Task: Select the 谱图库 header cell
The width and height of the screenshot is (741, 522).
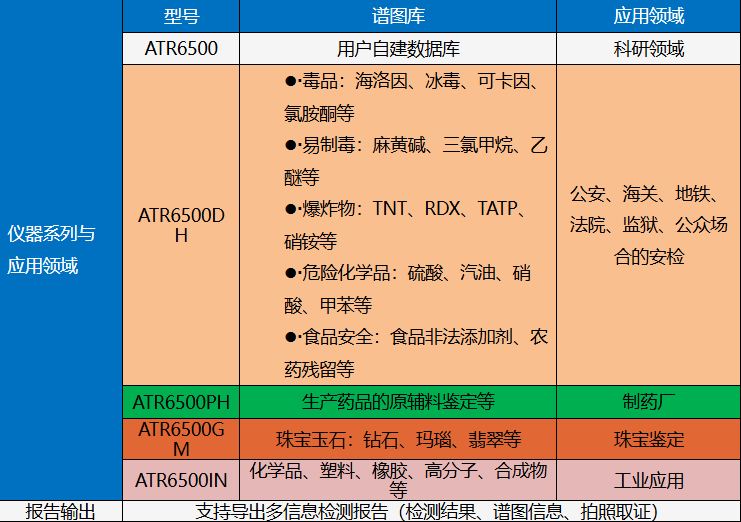Action: [x=398, y=16]
